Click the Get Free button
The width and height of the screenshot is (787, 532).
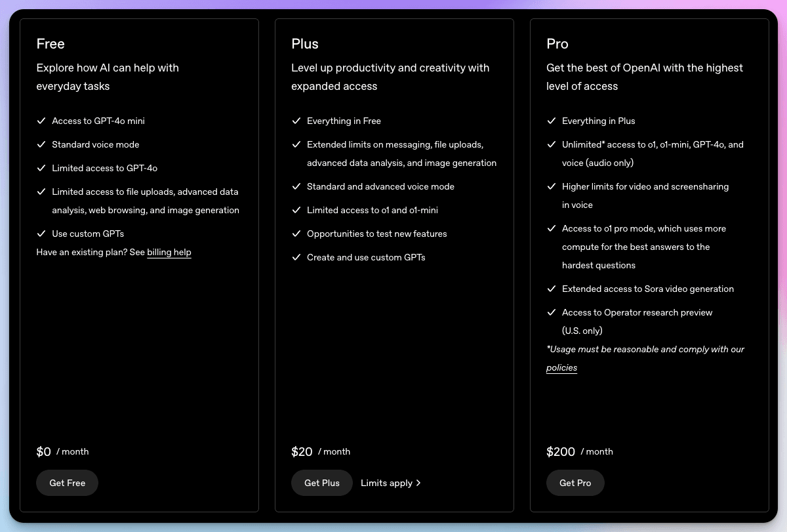67,483
